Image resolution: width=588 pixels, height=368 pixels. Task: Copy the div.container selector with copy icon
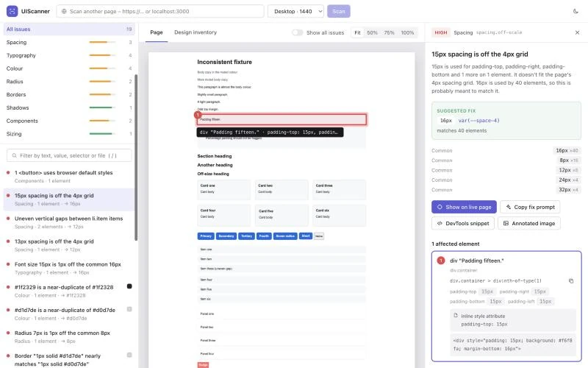(571, 281)
